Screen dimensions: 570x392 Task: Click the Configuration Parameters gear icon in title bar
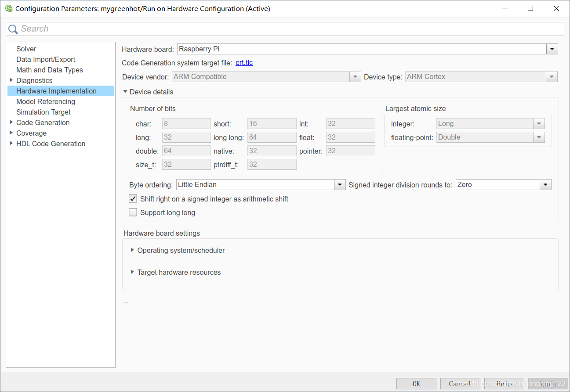pyautogui.click(x=8, y=8)
